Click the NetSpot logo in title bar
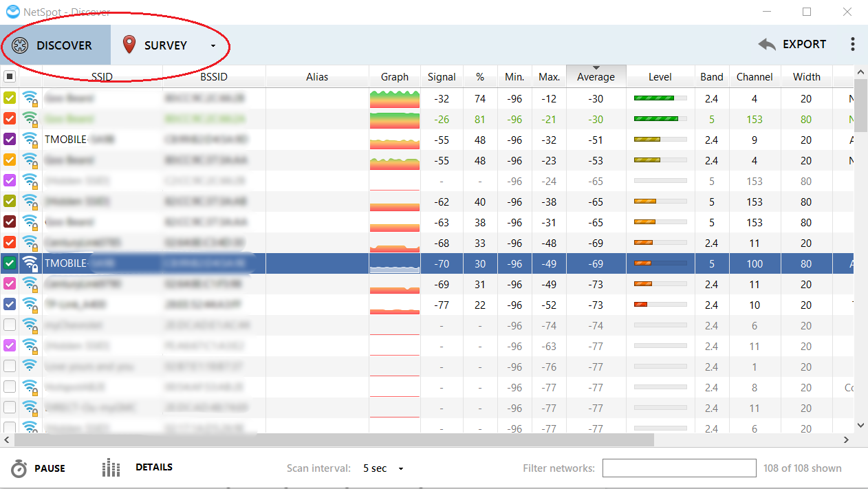 [12, 12]
